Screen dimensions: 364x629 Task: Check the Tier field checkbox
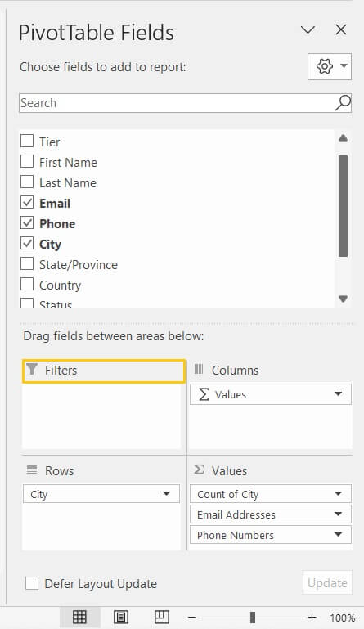[x=27, y=141]
